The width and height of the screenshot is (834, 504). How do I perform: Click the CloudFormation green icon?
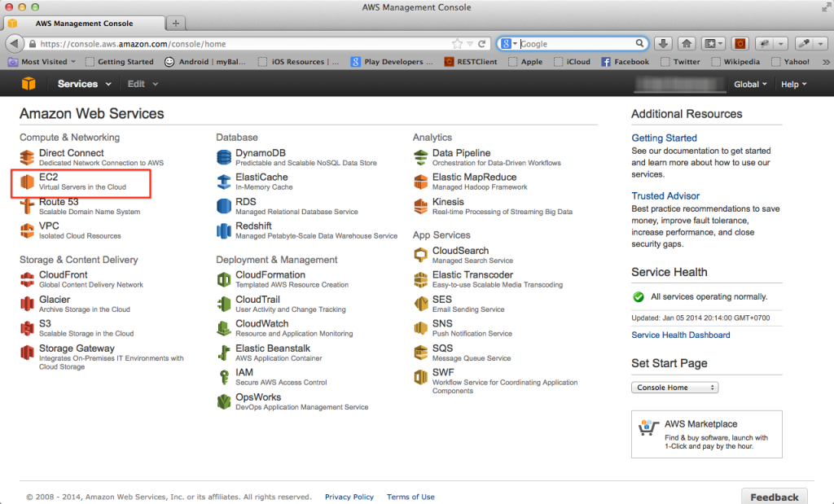click(x=224, y=279)
